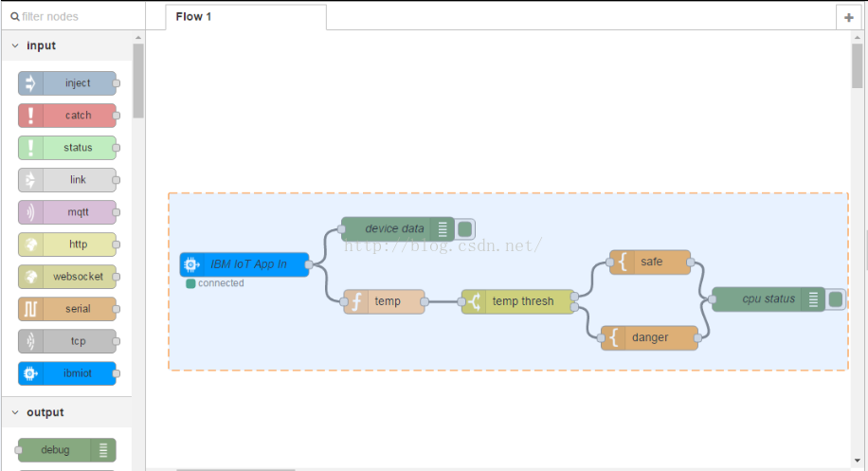This screenshot has height=471, width=868.
Task: Click the IBM IoT App In node
Action: click(x=246, y=264)
